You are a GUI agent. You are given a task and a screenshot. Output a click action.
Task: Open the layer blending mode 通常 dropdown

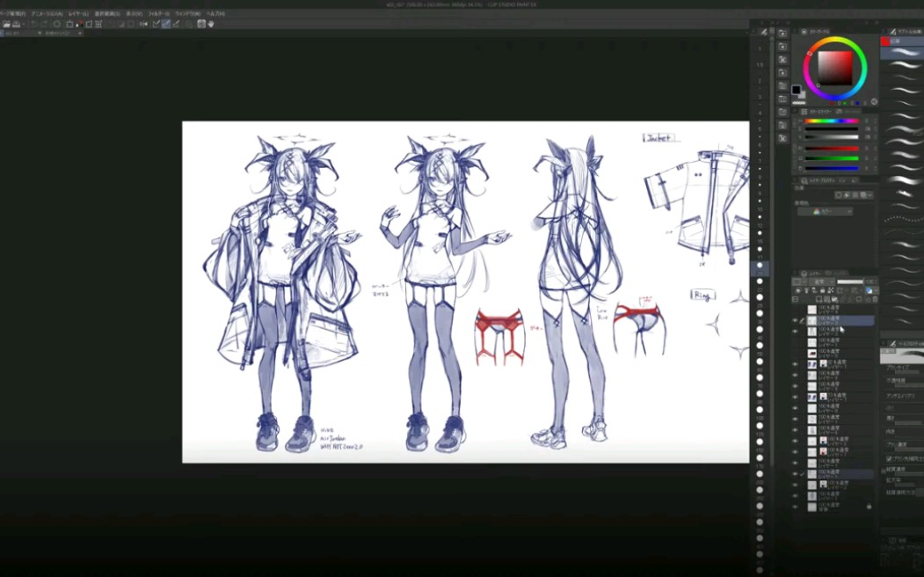tap(822, 281)
